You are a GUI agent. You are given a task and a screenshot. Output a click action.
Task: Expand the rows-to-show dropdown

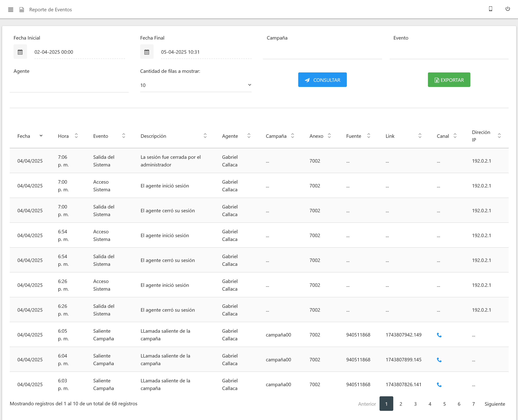tap(196, 85)
